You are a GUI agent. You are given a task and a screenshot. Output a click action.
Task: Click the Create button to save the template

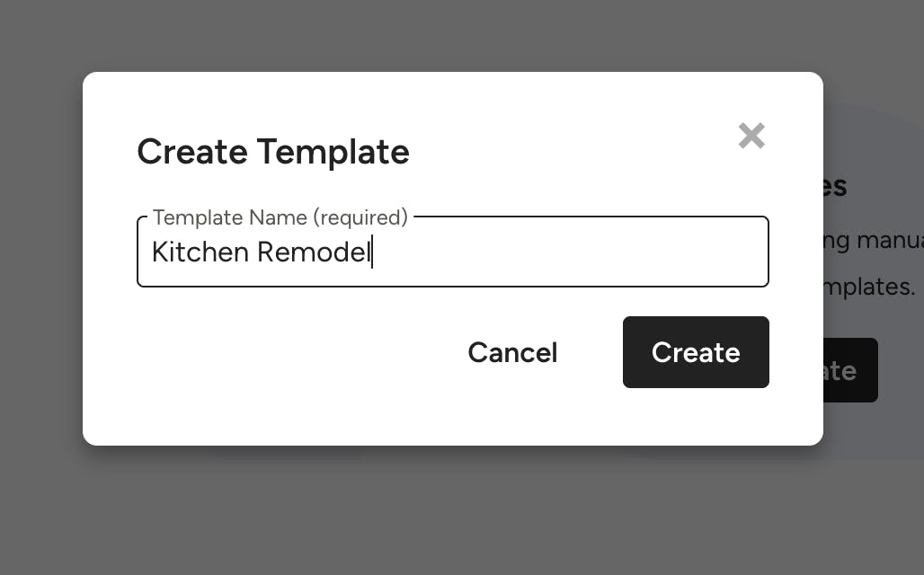696,352
